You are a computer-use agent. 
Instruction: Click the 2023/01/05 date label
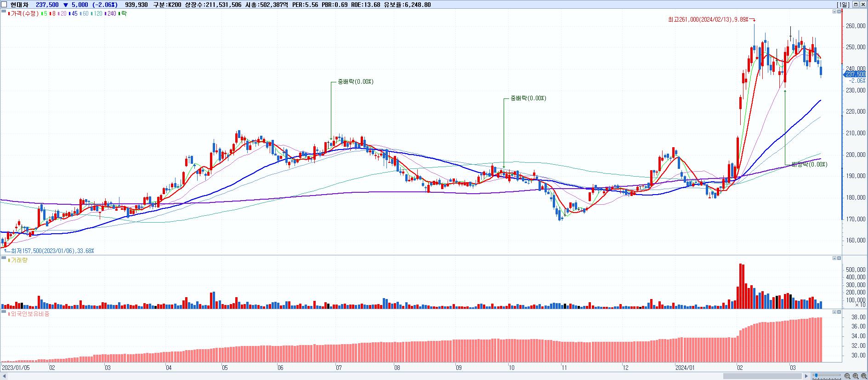click(x=16, y=368)
